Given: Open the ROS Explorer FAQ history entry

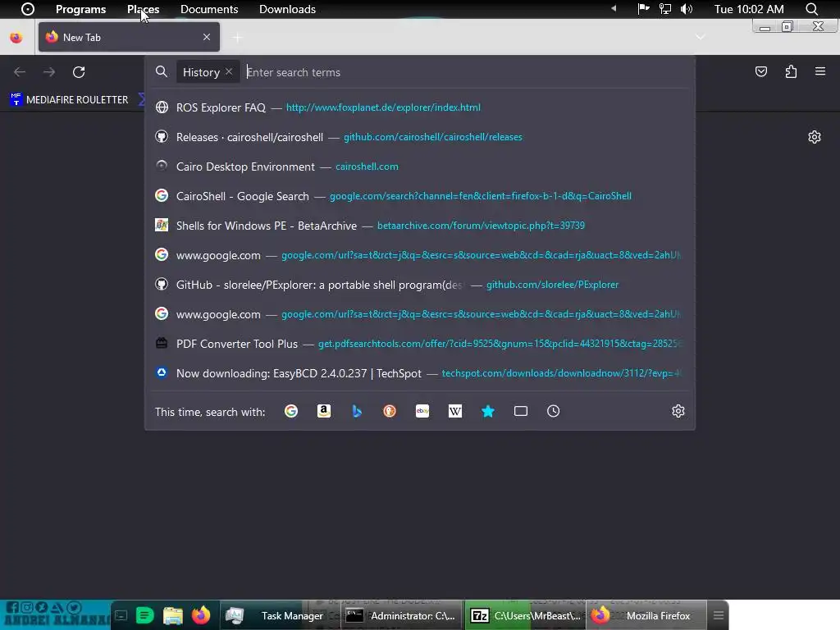Looking at the screenshot, I should pyautogui.click(x=420, y=107).
